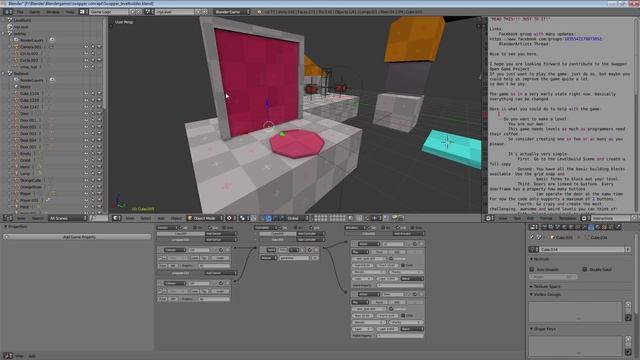
Task: Click Search in the outliner header
Action: click(38, 218)
